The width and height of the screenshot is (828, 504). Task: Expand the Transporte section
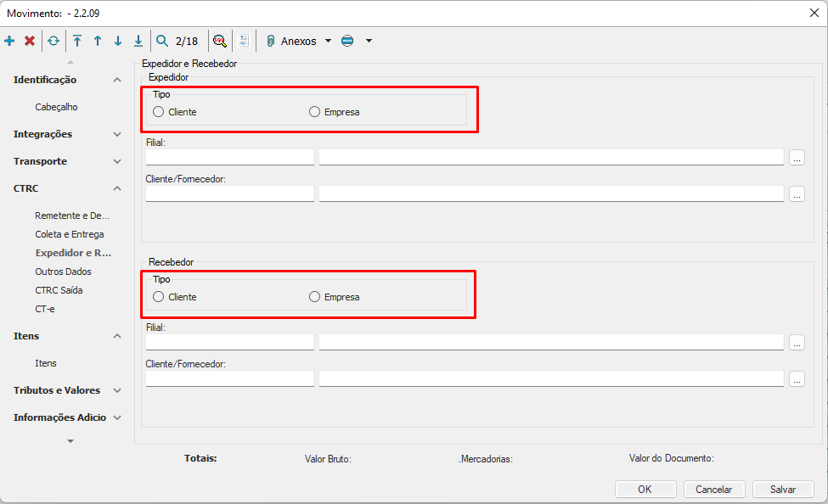(117, 161)
